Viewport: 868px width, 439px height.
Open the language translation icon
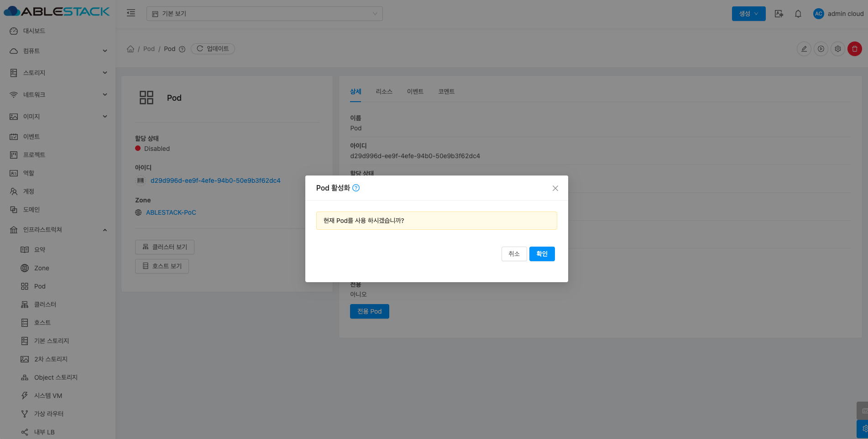779,14
